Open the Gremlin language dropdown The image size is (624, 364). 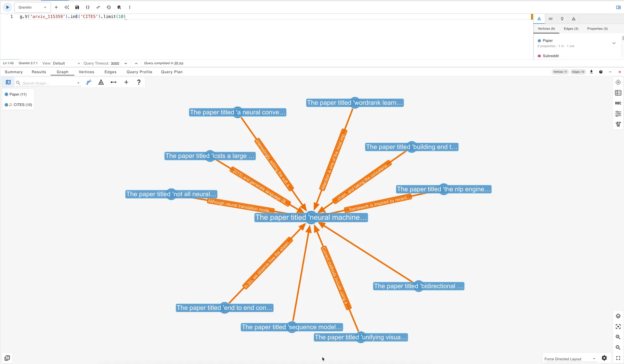[32, 7]
